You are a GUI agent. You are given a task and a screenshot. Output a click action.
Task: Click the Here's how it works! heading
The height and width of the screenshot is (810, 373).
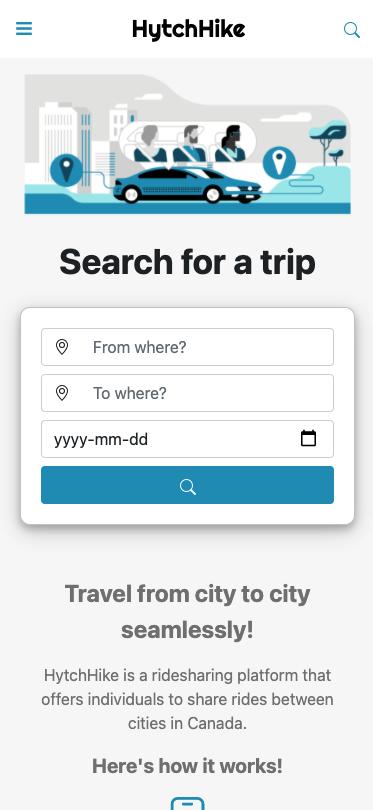click(x=188, y=766)
